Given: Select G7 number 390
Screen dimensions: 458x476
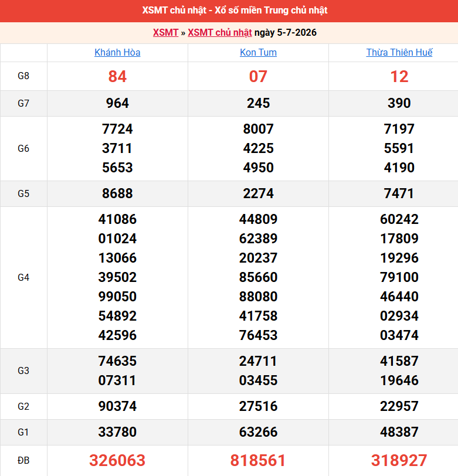Looking at the screenshot, I should coord(399,103).
